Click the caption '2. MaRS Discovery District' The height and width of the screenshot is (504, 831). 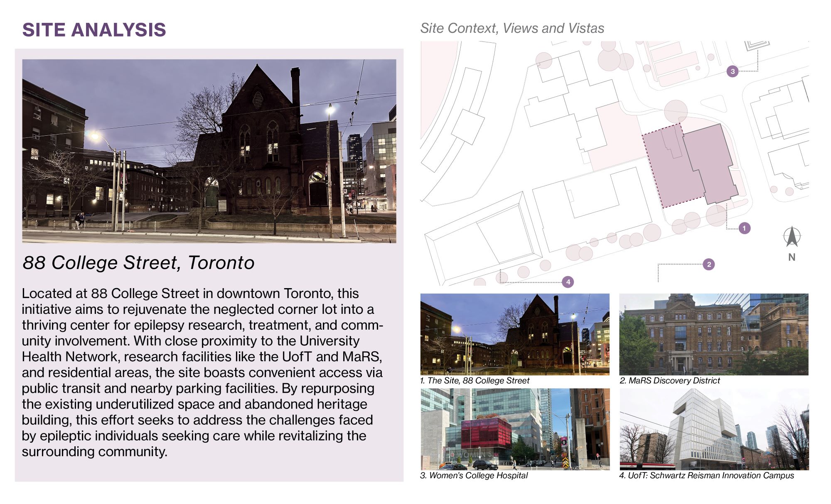coord(669,381)
